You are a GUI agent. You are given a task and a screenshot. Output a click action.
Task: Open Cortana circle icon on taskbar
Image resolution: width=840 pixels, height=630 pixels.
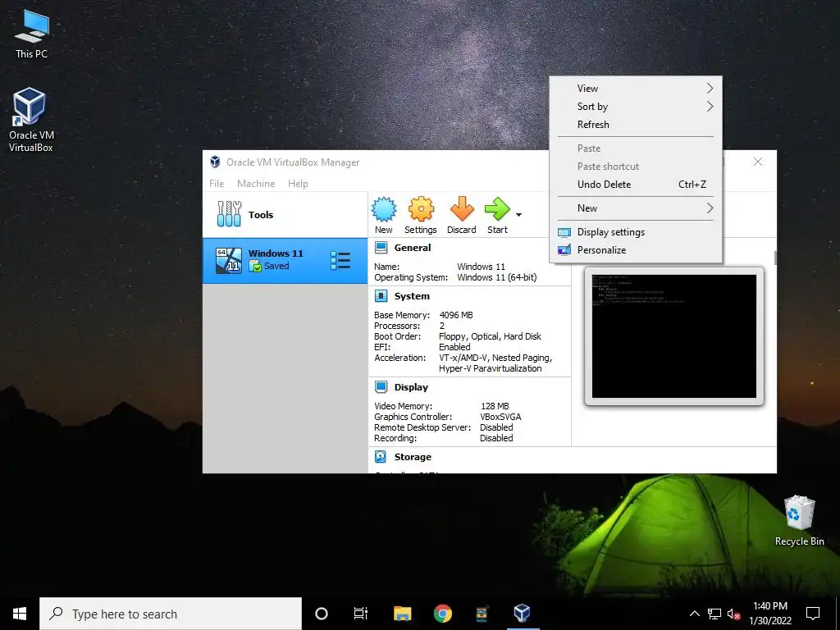pos(322,614)
